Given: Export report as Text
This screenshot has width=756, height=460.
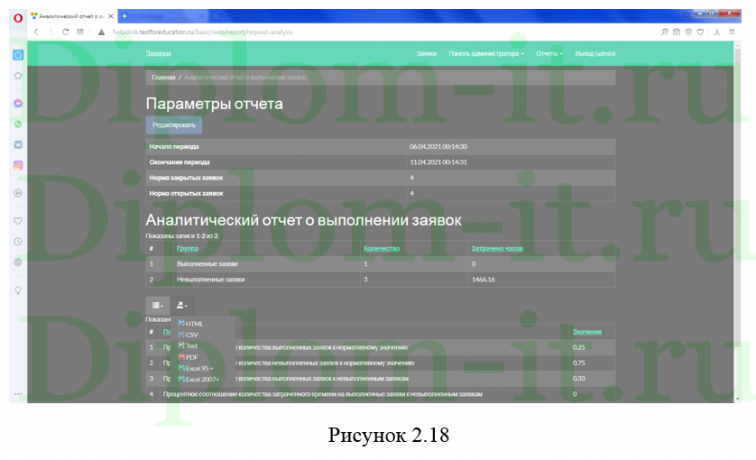Looking at the screenshot, I should tap(188, 346).
